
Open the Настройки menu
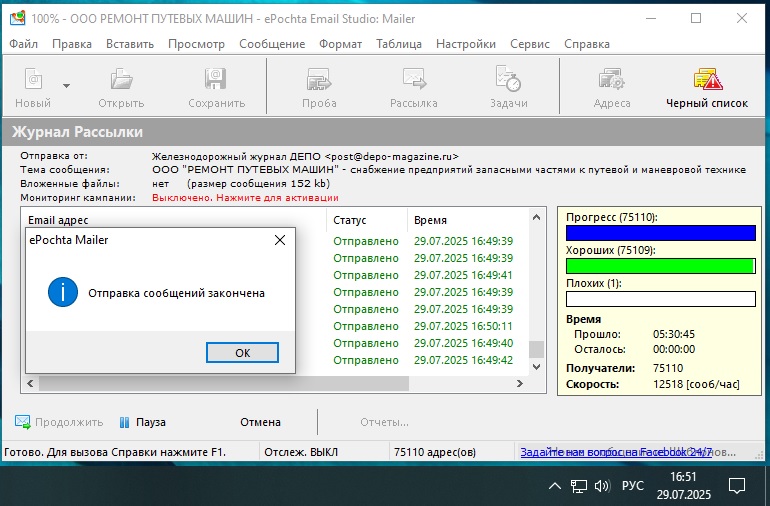466,44
